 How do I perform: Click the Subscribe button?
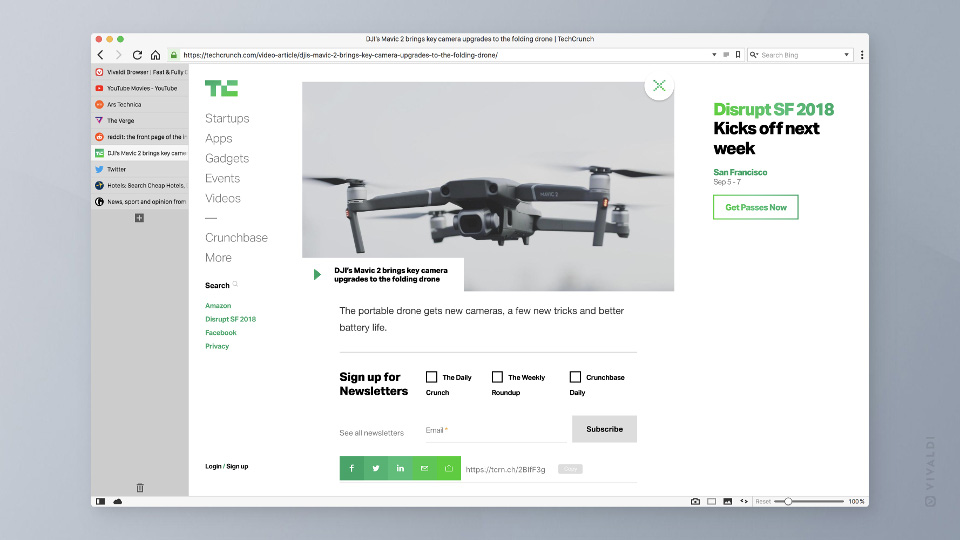click(x=604, y=429)
